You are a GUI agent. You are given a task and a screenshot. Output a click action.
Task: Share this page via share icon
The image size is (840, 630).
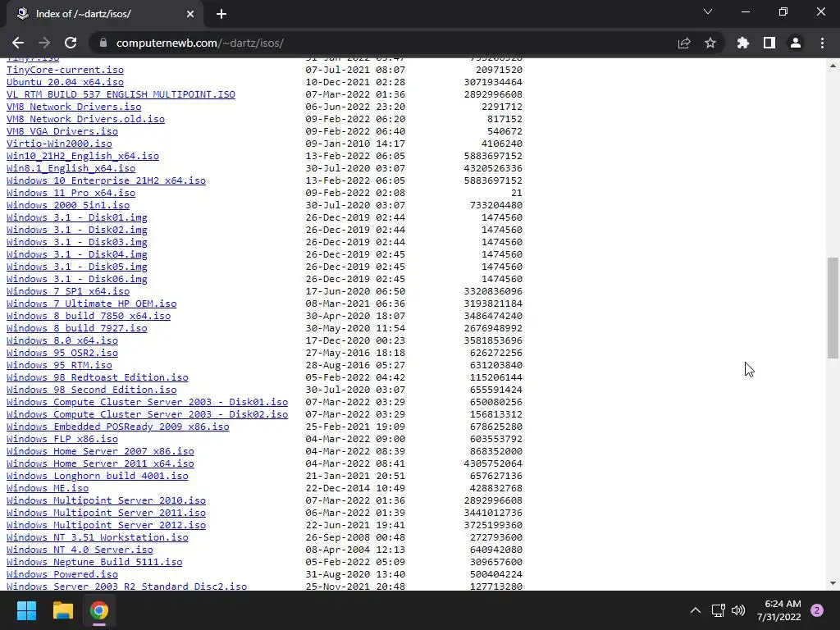click(x=684, y=43)
